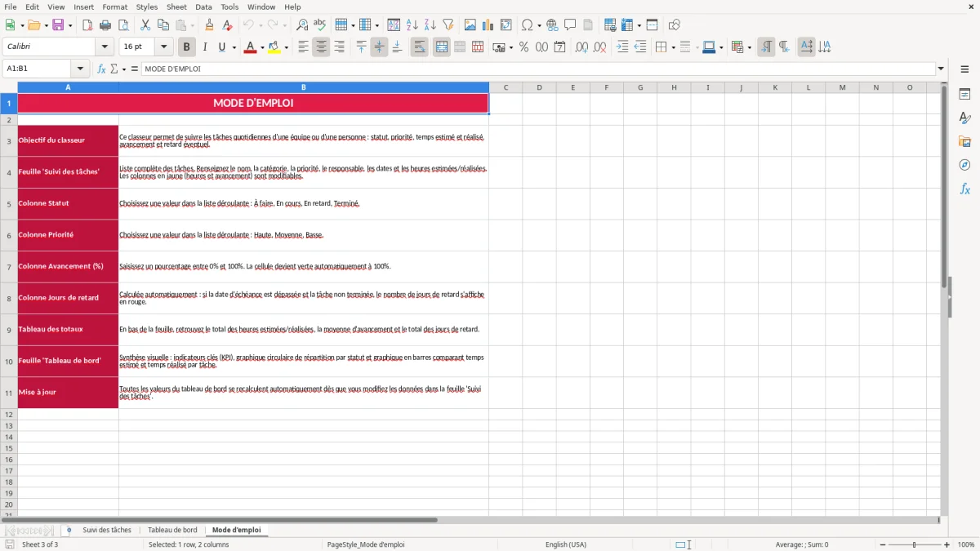This screenshot has height=551, width=980.
Task: Toggle Center Vertically alignment
Action: [379, 47]
